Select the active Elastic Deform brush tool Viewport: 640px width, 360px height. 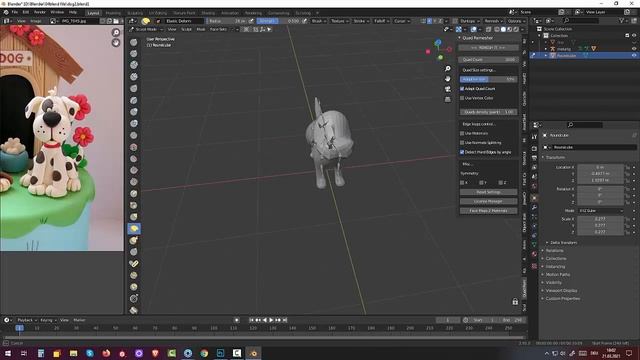click(134, 229)
